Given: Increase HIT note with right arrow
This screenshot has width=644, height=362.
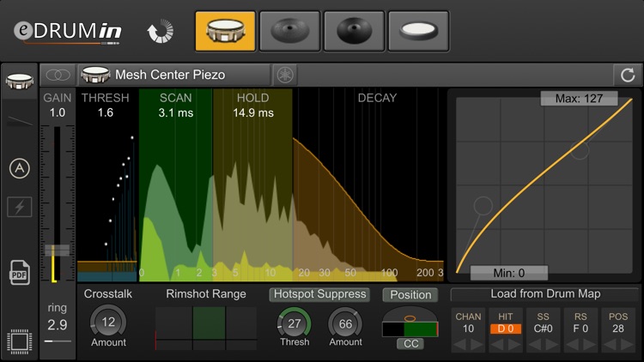Looking at the screenshot, I should click(514, 345).
